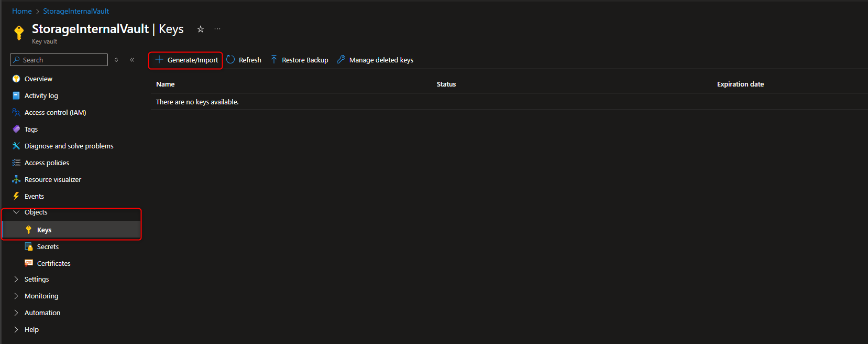Favorite the vault with the star icon

(x=200, y=29)
